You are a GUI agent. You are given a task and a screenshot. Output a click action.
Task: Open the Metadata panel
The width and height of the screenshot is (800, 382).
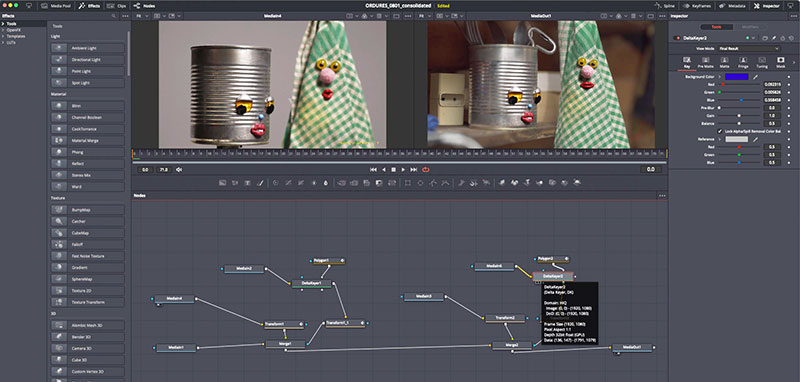click(732, 6)
